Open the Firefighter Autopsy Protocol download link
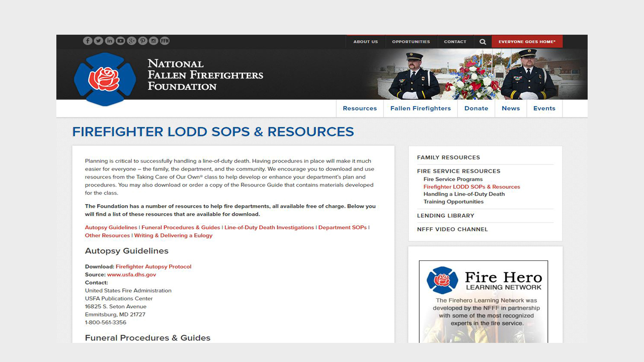 (153, 266)
